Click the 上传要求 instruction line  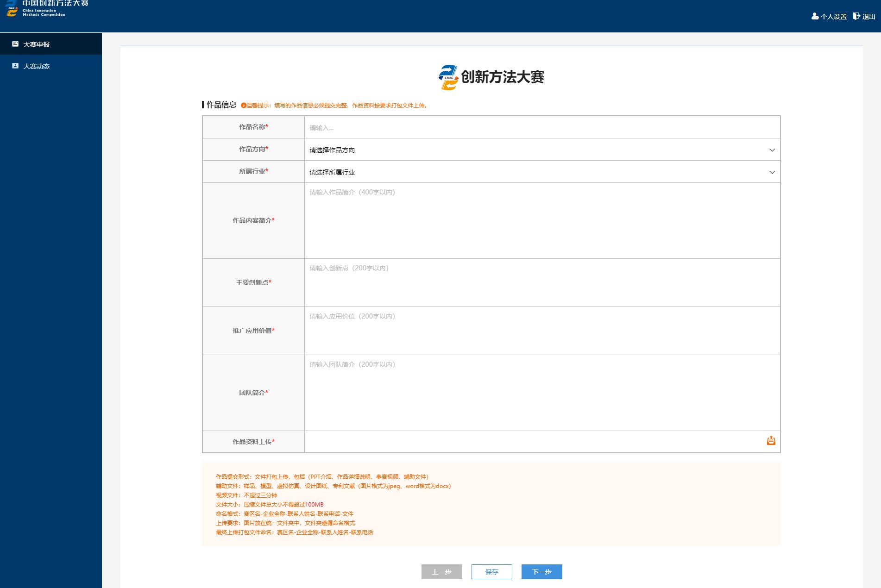tap(285, 523)
